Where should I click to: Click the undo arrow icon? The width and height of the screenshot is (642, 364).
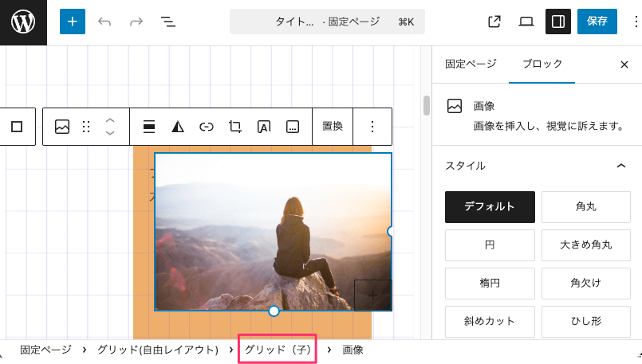(x=104, y=22)
